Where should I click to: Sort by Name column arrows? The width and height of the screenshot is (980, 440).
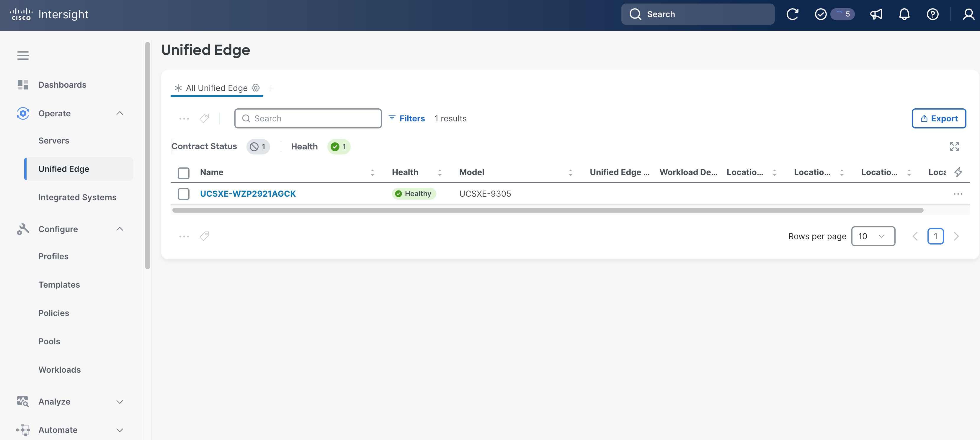[373, 173]
